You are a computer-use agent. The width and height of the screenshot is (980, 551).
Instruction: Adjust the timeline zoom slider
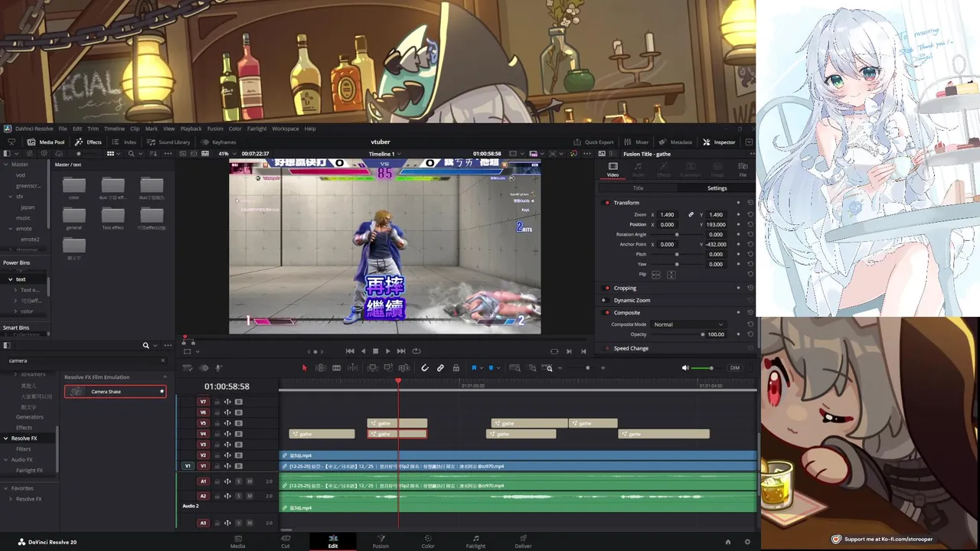pyautogui.click(x=587, y=368)
